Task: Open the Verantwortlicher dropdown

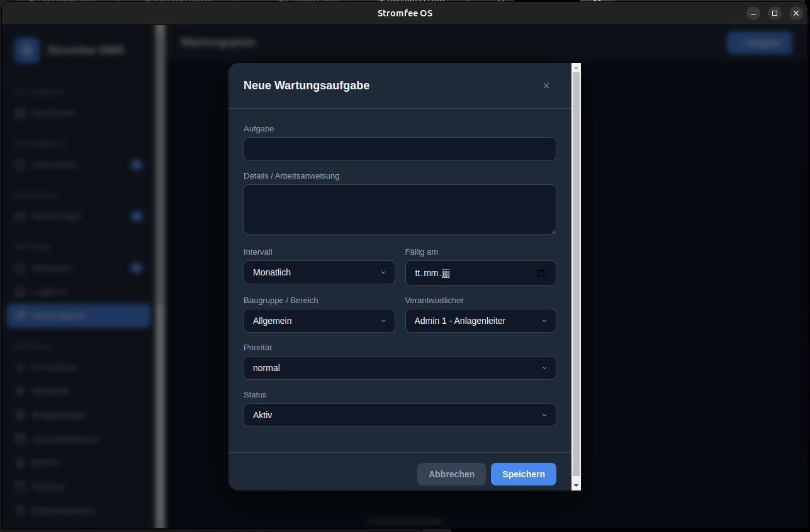Action: tap(480, 321)
